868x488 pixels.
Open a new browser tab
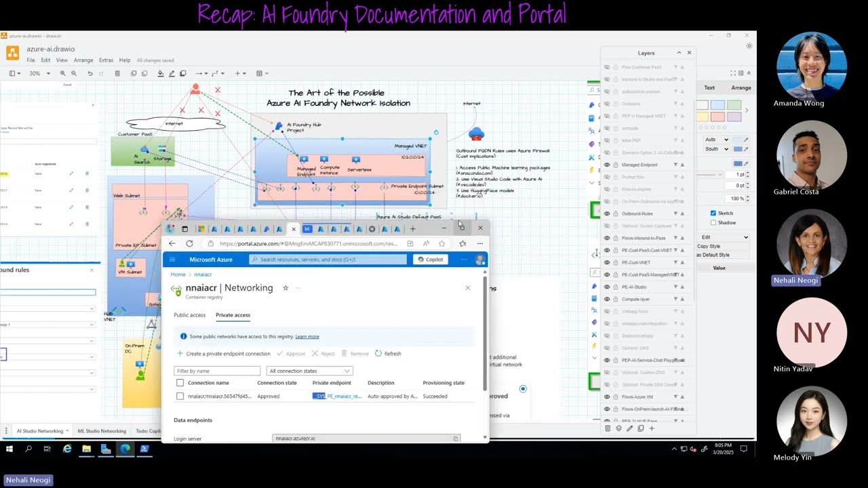coord(412,229)
